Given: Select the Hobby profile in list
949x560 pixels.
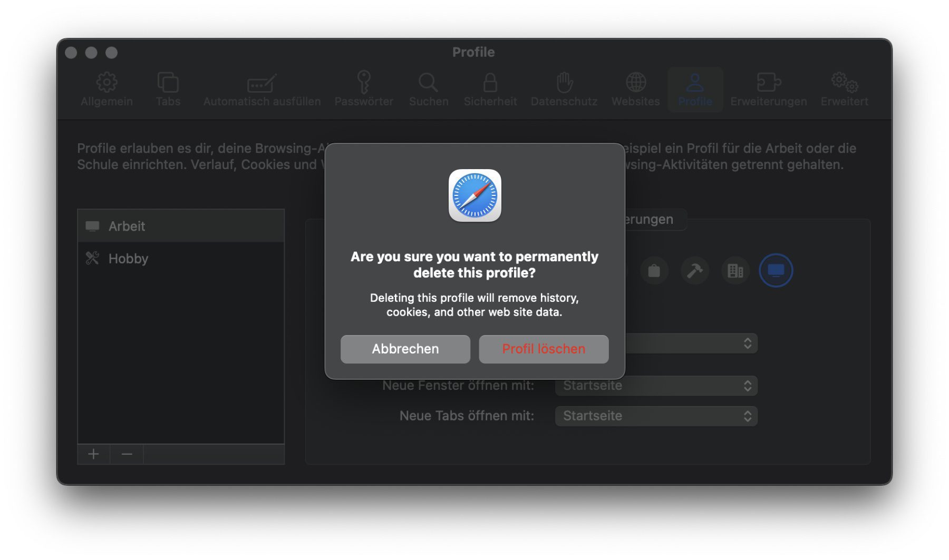Looking at the screenshot, I should (x=181, y=258).
